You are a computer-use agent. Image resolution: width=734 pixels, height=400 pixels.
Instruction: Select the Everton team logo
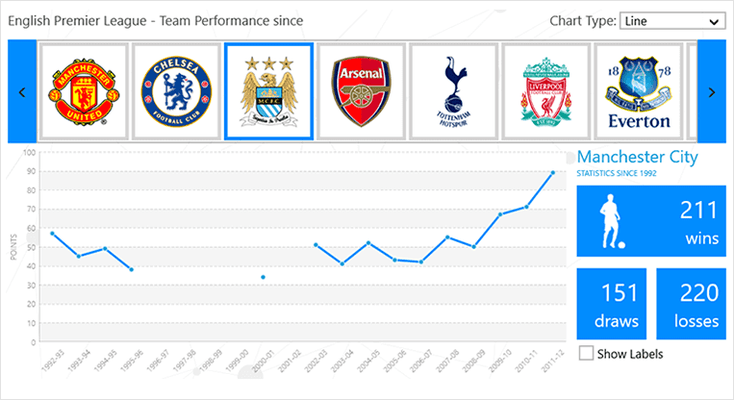tap(639, 92)
